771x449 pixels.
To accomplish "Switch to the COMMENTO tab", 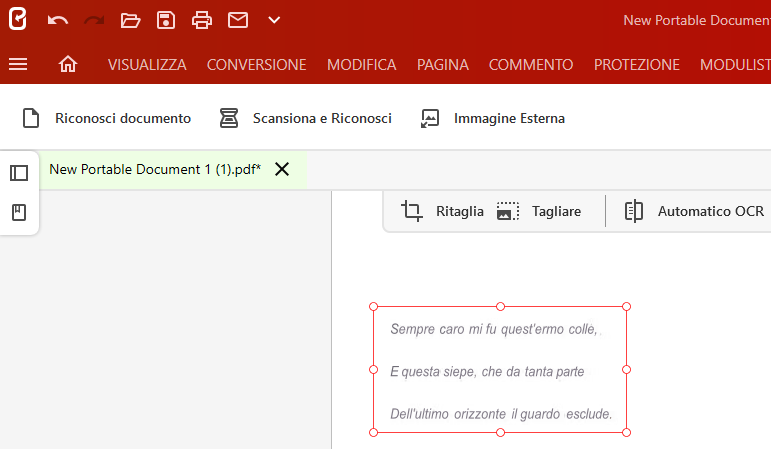I will 531,64.
